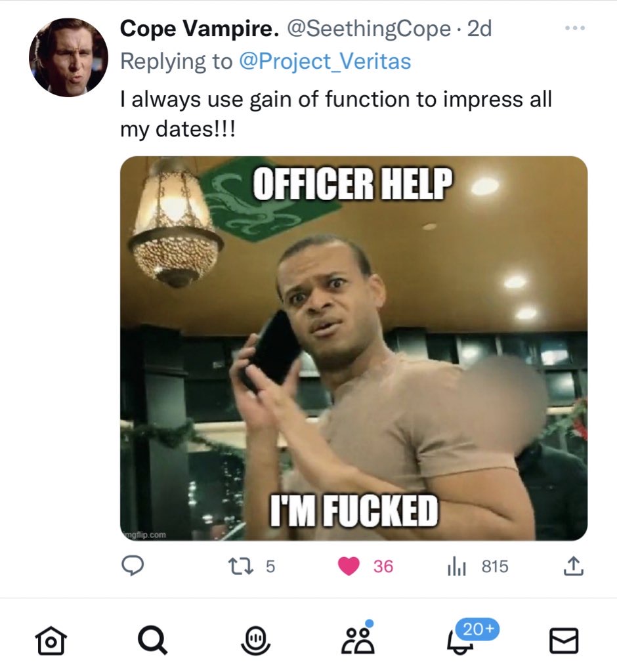Go to the Home tab
Viewport: 617px width, 672px height.
coord(51,641)
